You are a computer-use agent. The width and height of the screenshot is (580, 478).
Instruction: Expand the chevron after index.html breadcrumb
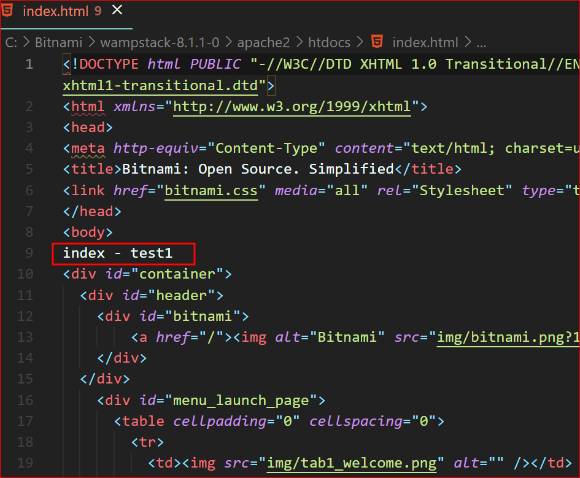pyautogui.click(x=468, y=42)
